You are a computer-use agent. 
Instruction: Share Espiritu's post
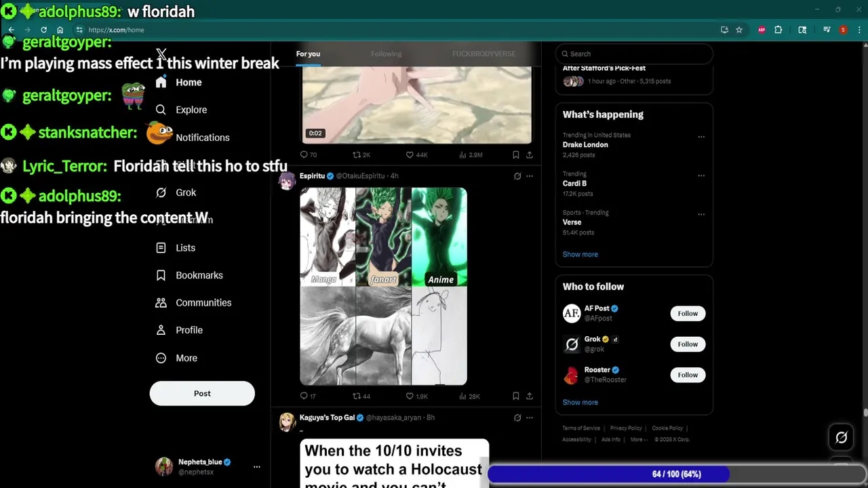click(x=530, y=396)
